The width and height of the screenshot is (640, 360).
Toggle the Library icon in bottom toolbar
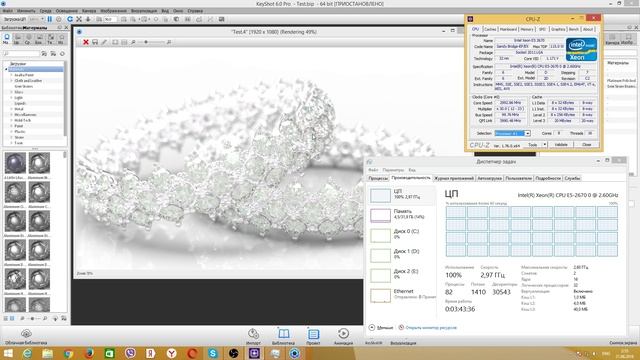(283, 336)
